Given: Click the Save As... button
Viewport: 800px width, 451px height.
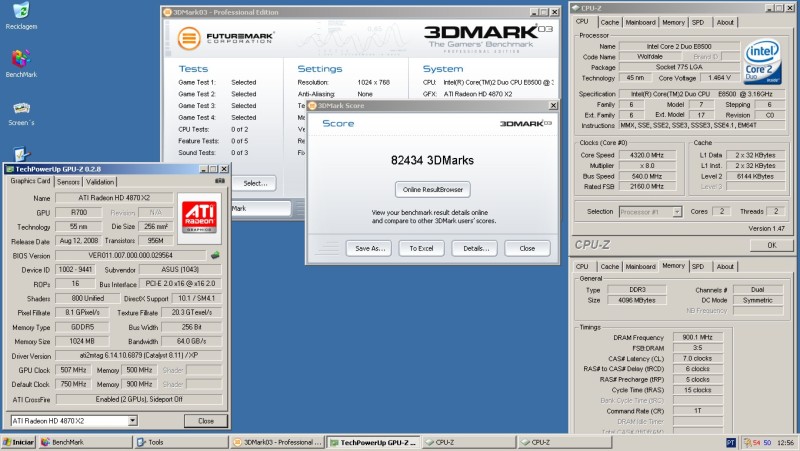Looking at the screenshot, I should coord(369,248).
